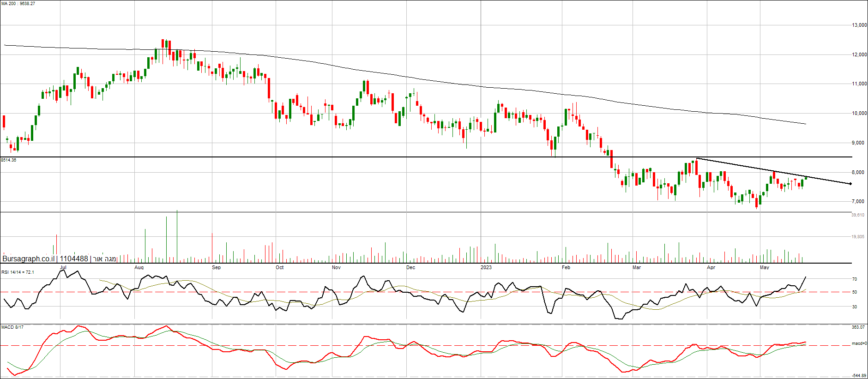Select the Oct label on the date axis
The image size is (868, 379).
pos(279,268)
